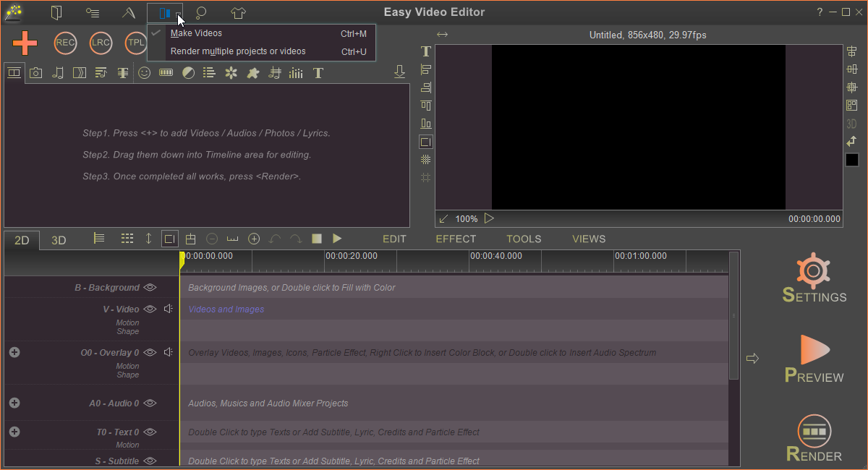This screenshot has width=868, height=470.
Task: Expand Audio 0 track with plus button
Action: point(14,403)
